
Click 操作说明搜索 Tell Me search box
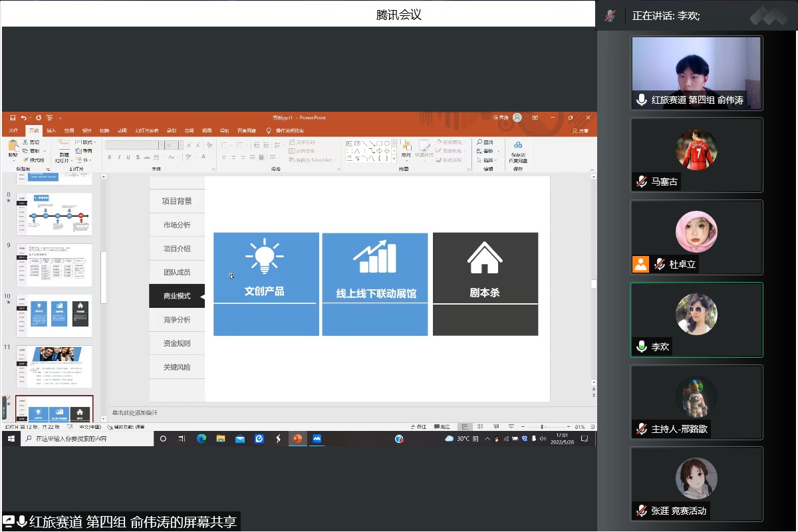[x=285, y=130]
